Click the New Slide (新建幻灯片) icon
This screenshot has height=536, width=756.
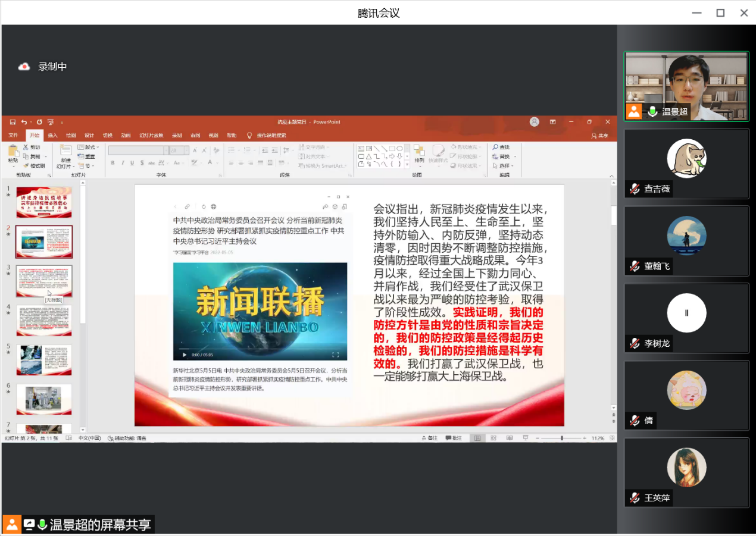(x=64, y=151)
